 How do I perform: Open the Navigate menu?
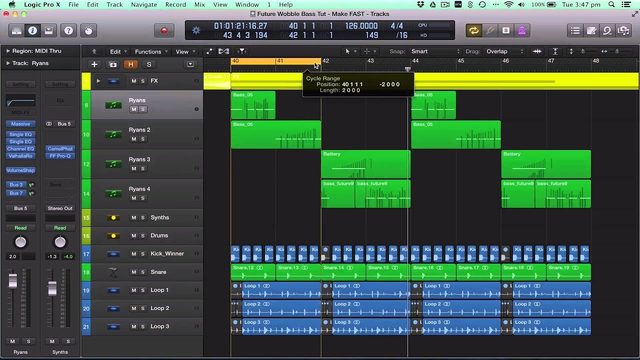click(144, 4)
